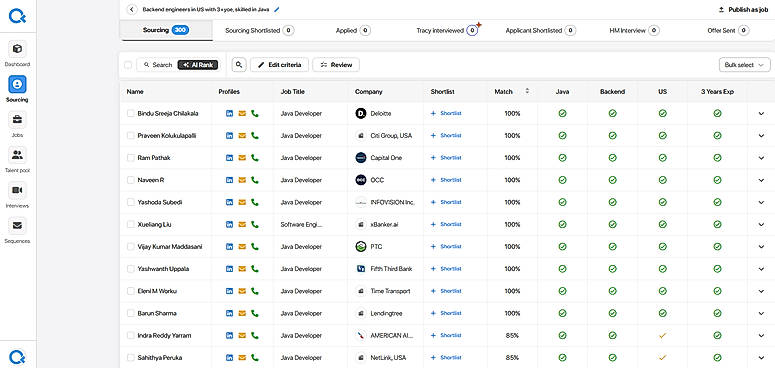Open Vijay Kumar Maddasani's LinkedIn icon
The image size is (775, 368).
pos(229,247)
